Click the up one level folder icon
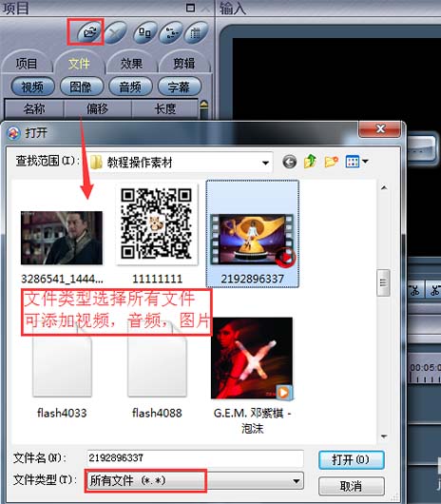This screenshot has width=441, height=504. coord(310,162)
